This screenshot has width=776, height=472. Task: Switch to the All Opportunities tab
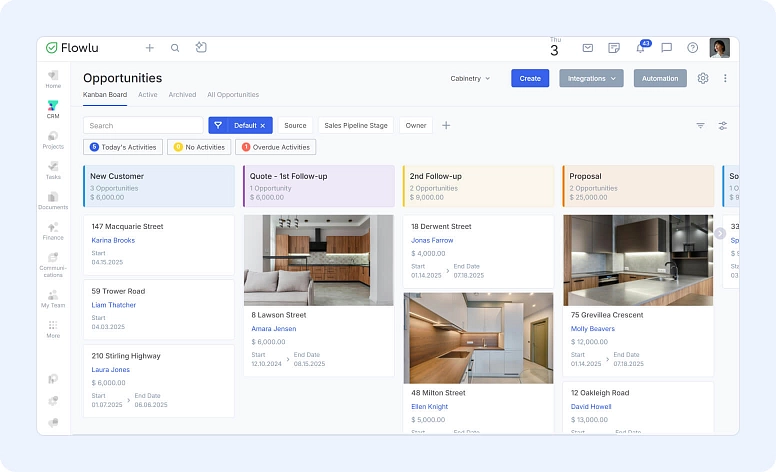coord(233,95)
